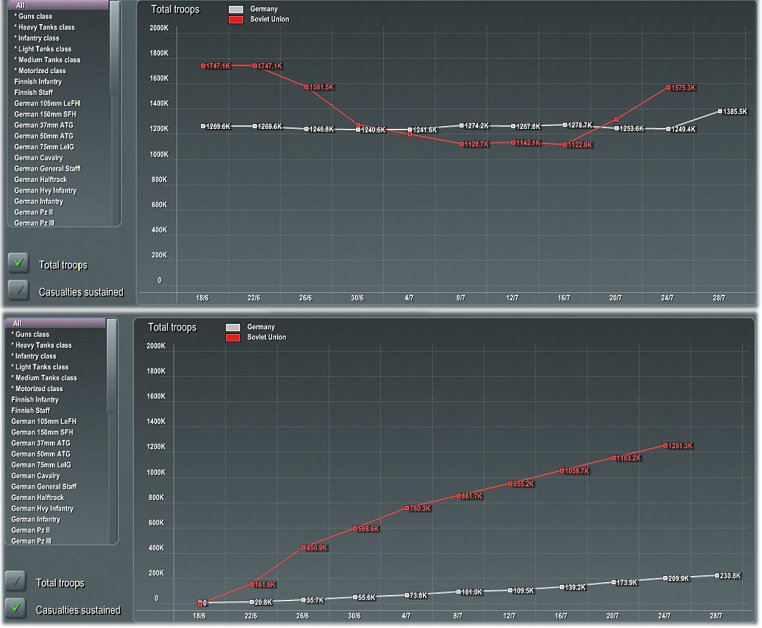Choose 'German 75mm LeIG' in top list

44,147
